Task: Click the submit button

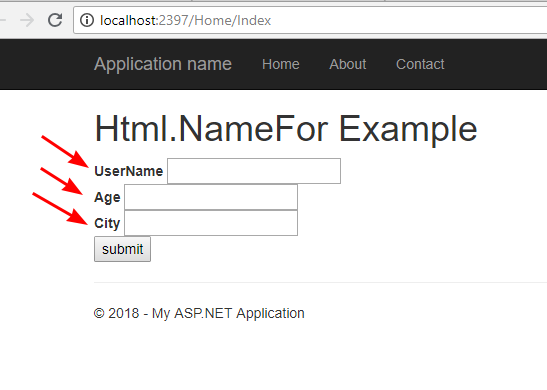Action: point(122,249)
